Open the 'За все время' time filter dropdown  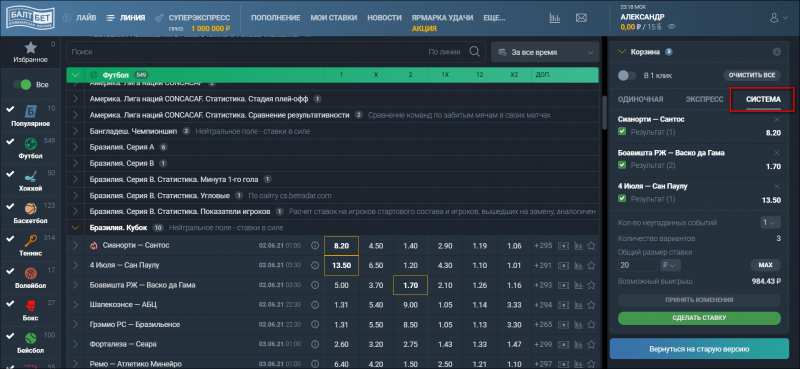point(544,52)
